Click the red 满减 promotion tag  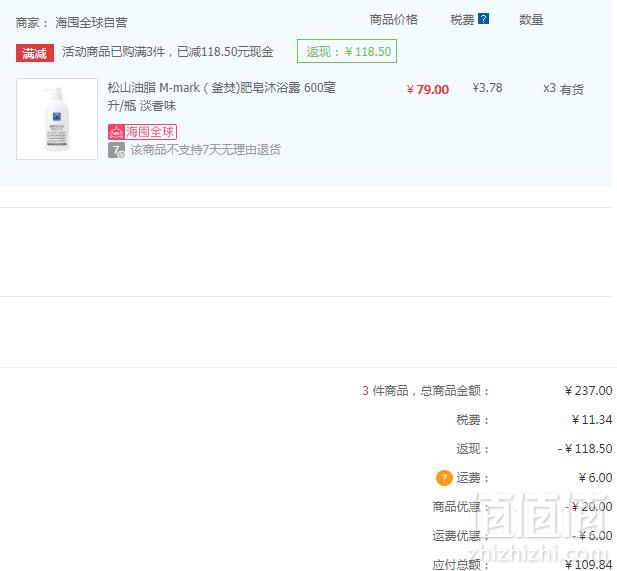point(35,53)
